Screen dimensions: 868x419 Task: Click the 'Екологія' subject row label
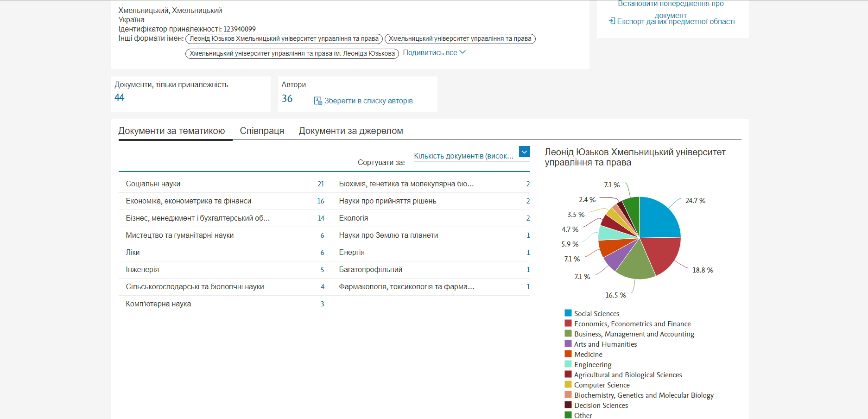click(x=353, y=218)
